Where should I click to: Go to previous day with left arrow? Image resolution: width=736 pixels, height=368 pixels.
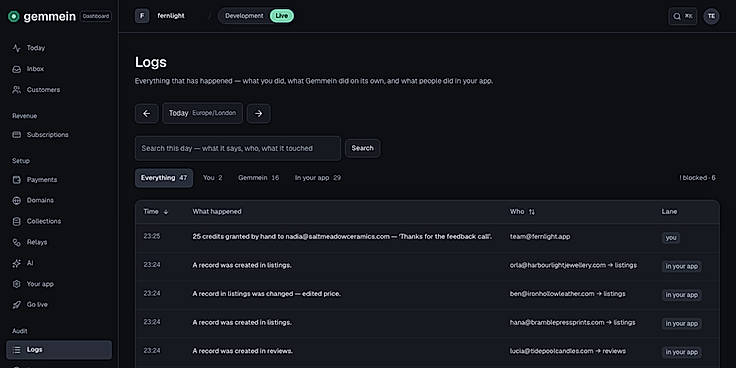pyautogui.click(x=146, y=114)
